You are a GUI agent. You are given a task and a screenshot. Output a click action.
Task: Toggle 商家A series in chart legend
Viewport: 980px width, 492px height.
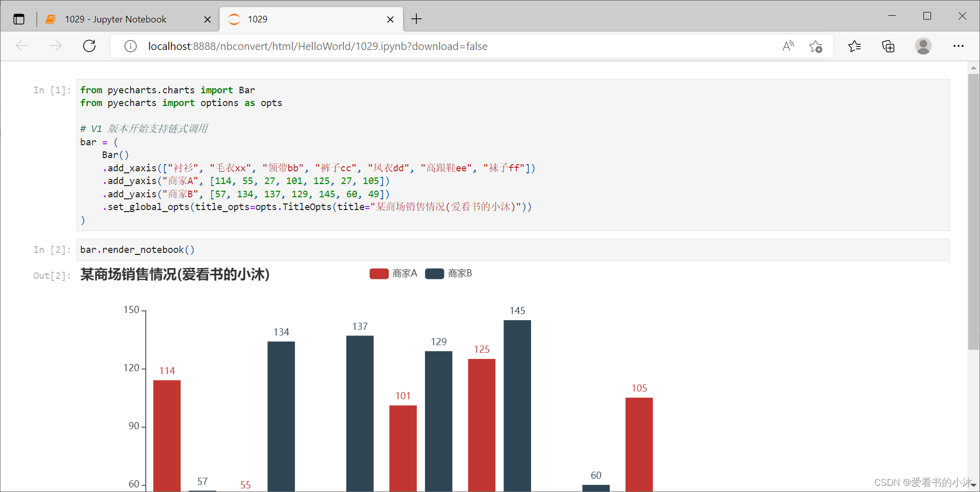[393, 274]
